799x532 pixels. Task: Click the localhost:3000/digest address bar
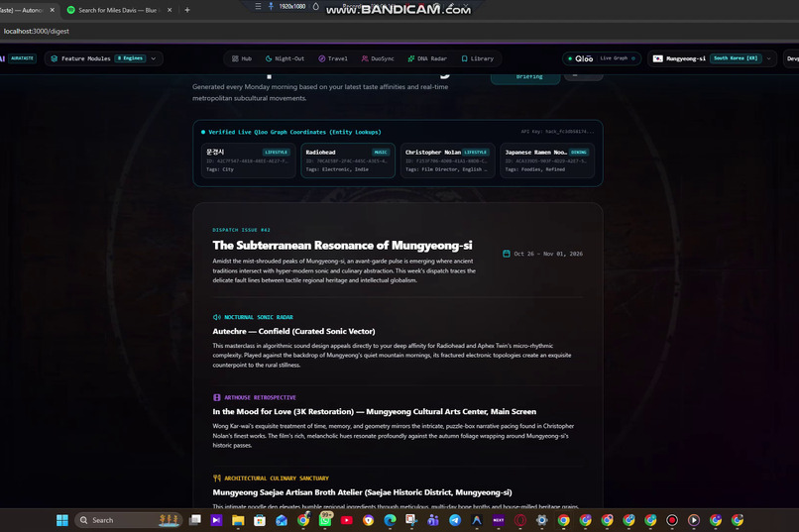pos(36,31)
